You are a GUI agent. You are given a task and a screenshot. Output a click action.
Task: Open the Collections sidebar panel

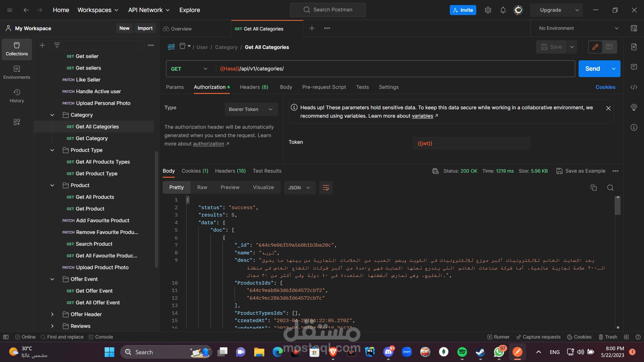point(17,49)
